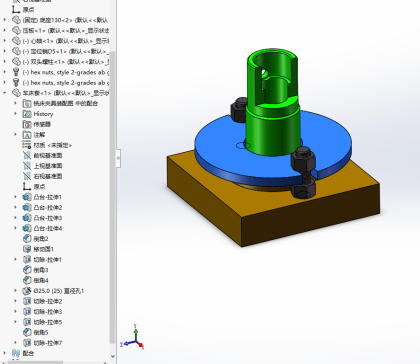Click the 配合 mates folder icon
The image size is (420, 364).
click(16, 353)
